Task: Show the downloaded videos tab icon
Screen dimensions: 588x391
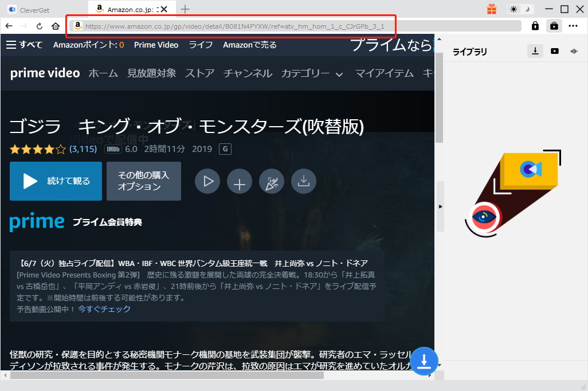Action: pos(555,51)
